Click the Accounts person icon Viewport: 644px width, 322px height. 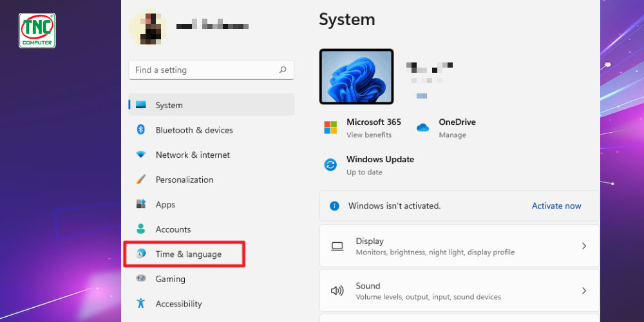pyautogui.click(x=141, y=229)
